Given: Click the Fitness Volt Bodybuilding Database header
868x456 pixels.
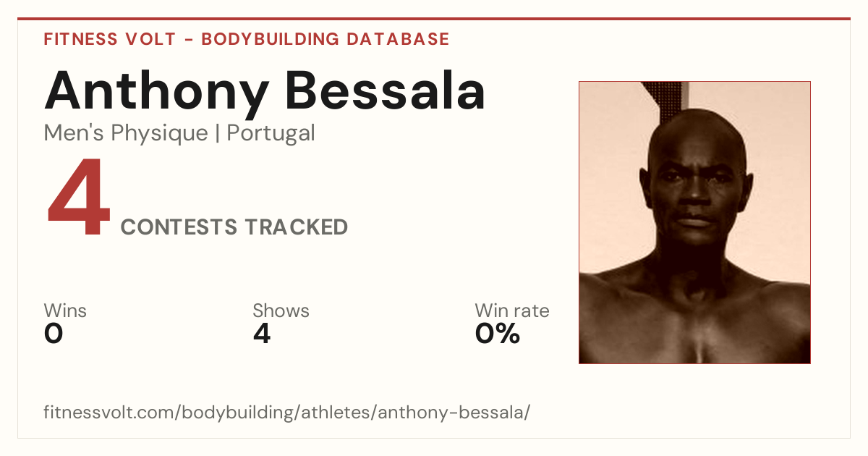Looking at the screenshot, I should pyautogui.click(x=247, y=39).
